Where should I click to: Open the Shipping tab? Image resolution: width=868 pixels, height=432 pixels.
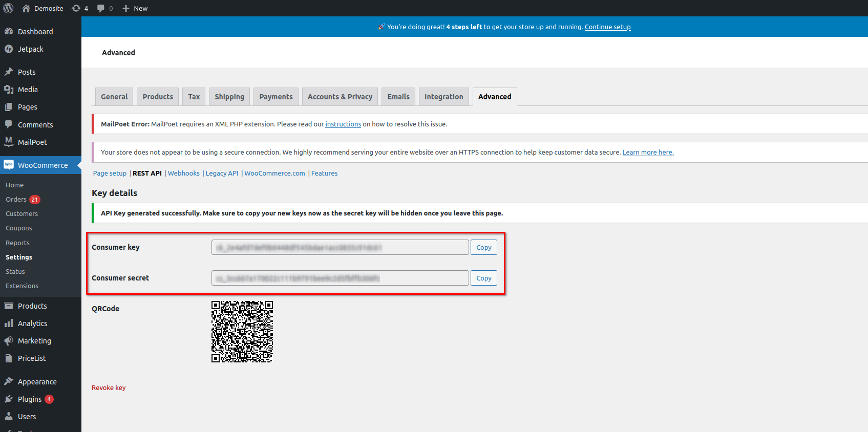(x=229, y=97)
